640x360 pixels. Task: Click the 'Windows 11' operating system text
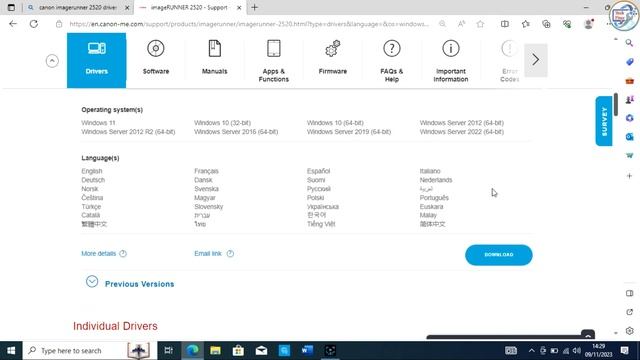(98, 123)
